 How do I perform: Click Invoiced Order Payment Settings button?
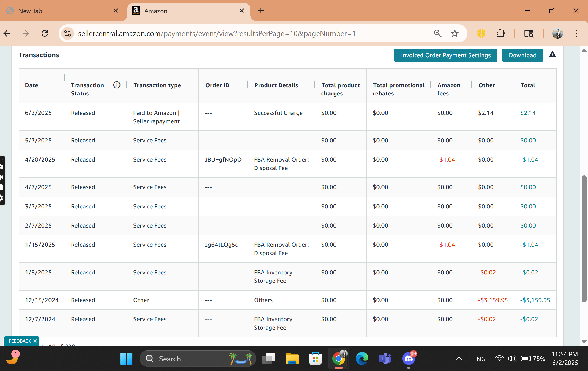pos(446,55)
